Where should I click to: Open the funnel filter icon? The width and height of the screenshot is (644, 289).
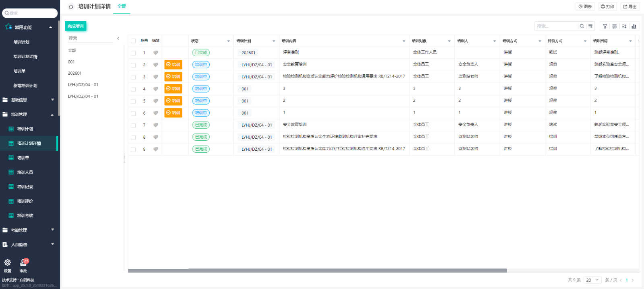(605, 26)
